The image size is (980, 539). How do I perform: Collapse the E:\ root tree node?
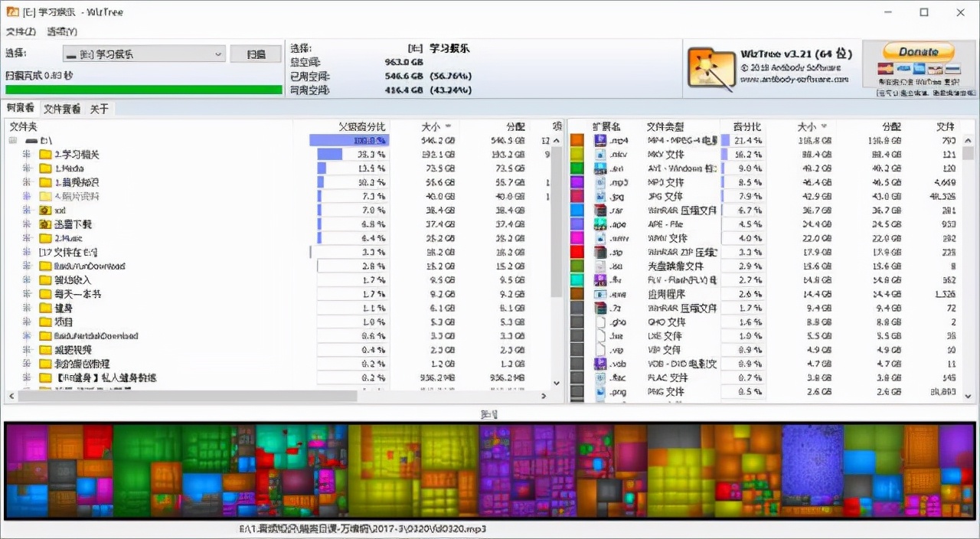[x=11, y=140]
